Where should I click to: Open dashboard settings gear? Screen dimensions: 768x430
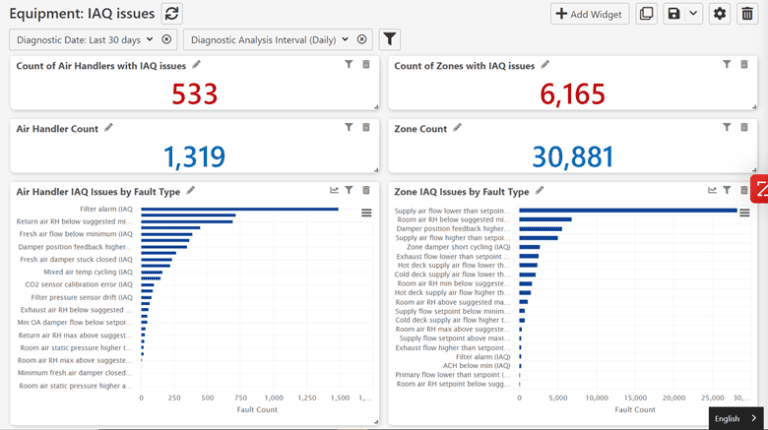click(720, 13)
